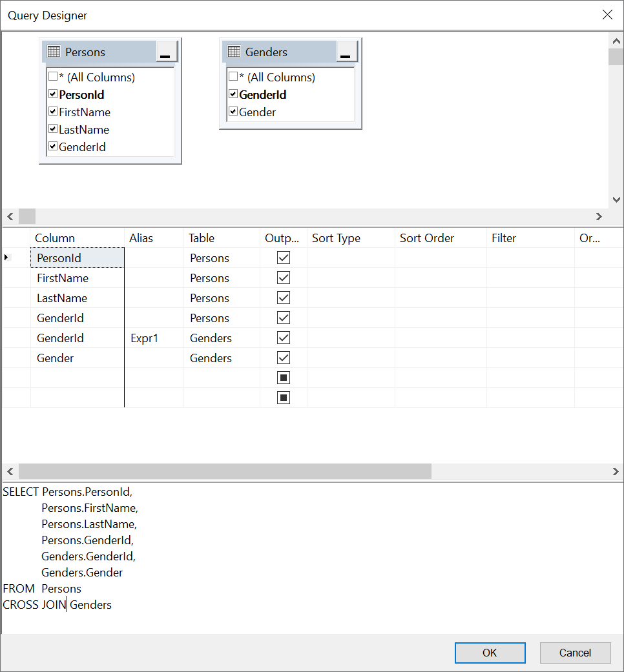Toggle first empty row Output checkbox
The height and width of the screenshot is (672, 624).
tap(284, 378)
